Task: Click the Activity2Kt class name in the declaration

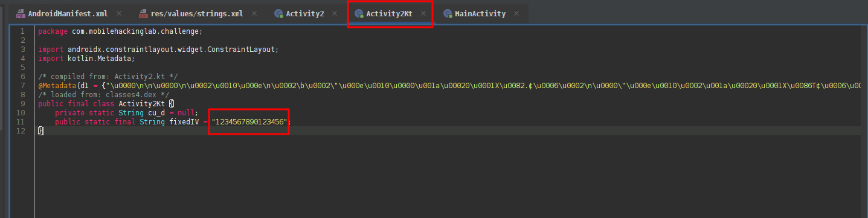Action: coord(142,104)
